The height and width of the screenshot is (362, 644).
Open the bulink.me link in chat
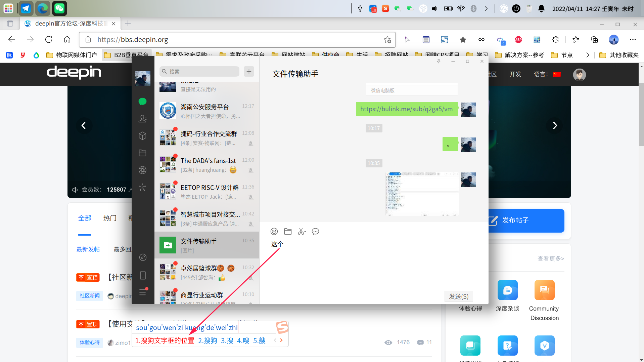coord(406,109)
